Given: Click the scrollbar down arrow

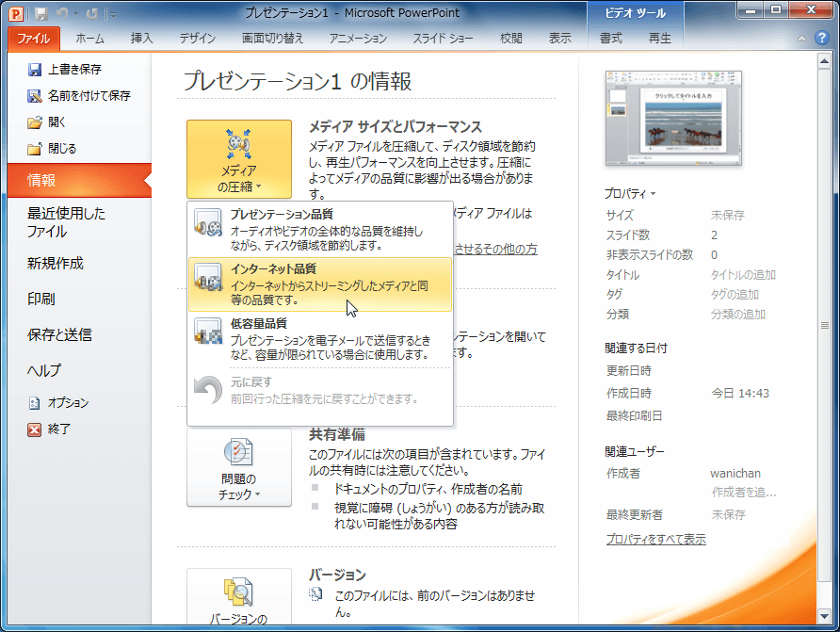Looking at the screenshot, I should (825, 617).
